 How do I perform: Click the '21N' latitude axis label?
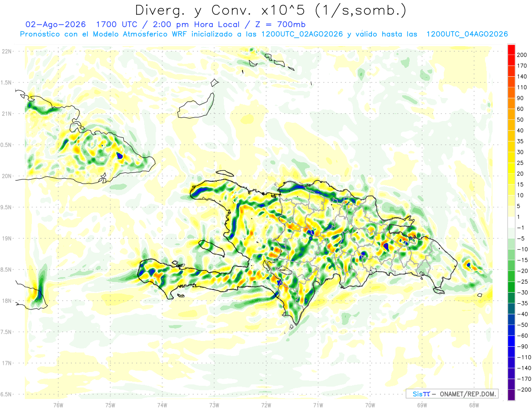pos(7,114)
